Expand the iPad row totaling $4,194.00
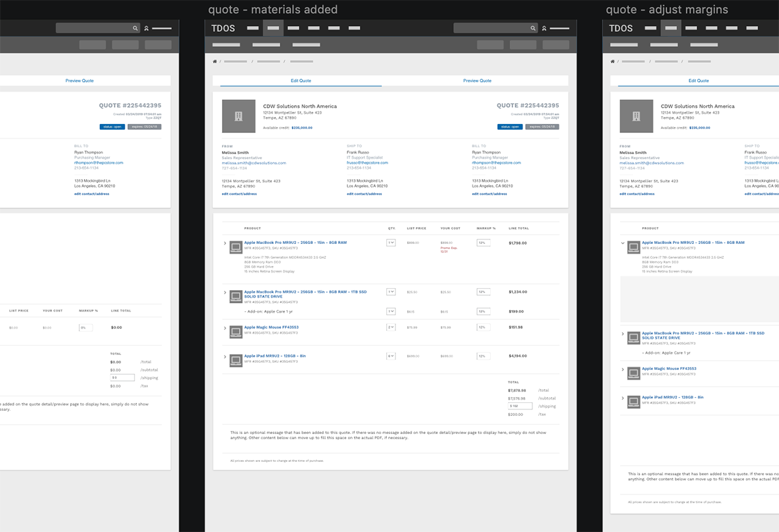Screen dimensions: 779x532 coord(225,356)
